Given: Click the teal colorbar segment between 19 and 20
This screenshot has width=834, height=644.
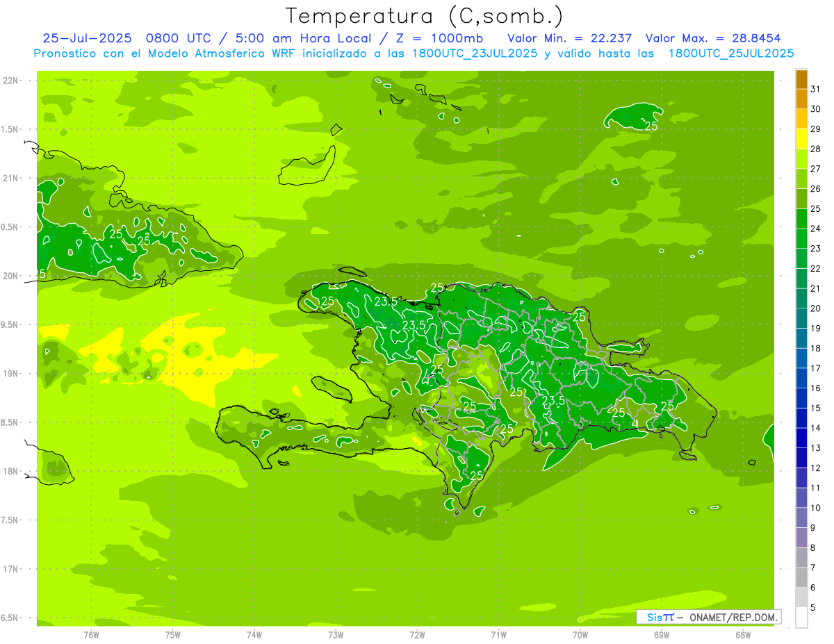Looking at the screenshot, I should 801,318.
